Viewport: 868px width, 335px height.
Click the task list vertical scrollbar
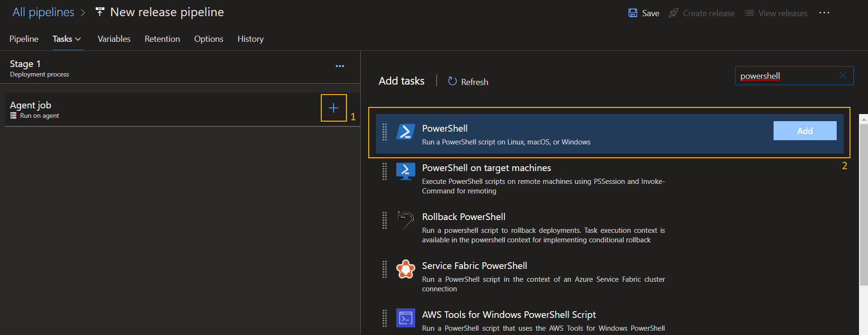pos(863,204)
